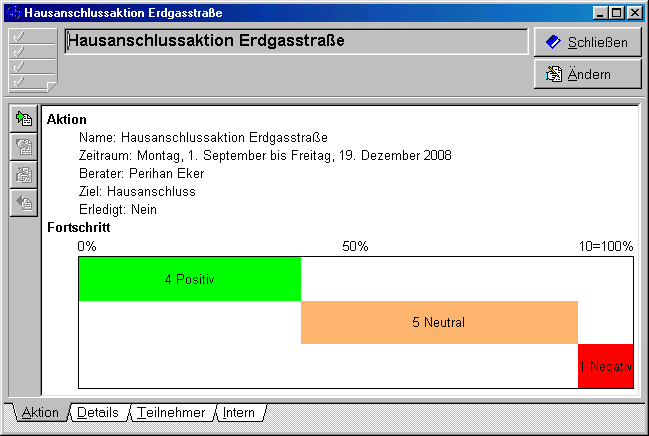Open the Details tab
This screenshot has width=649, height=436.
(x=98, y=412)
